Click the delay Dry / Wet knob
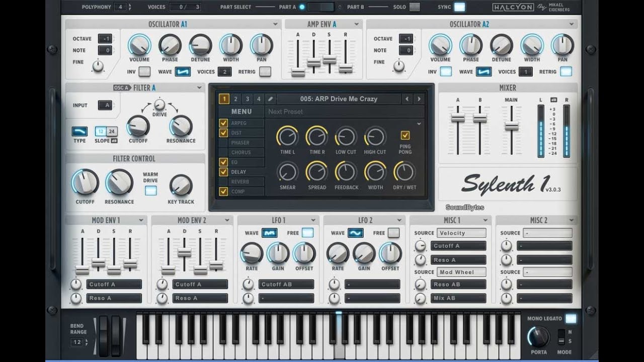The width and height of the screenshot is (644, 362). (x=405, y=172)
